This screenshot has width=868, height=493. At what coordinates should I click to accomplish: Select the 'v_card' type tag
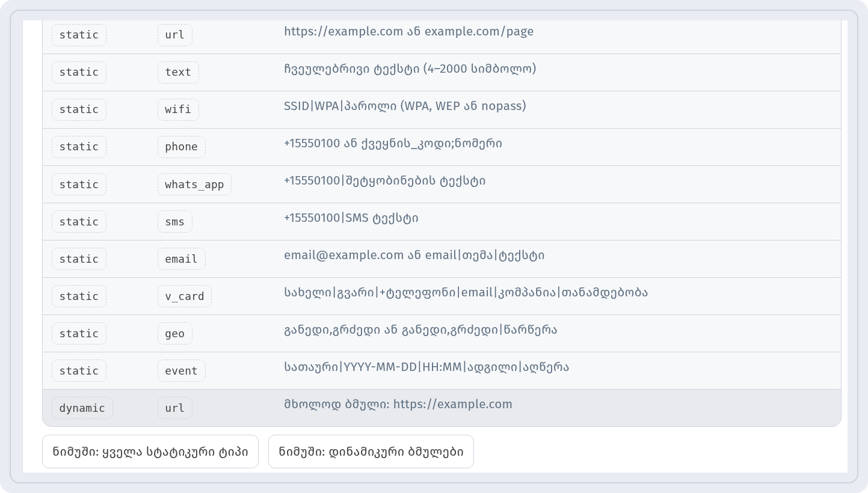185,296
